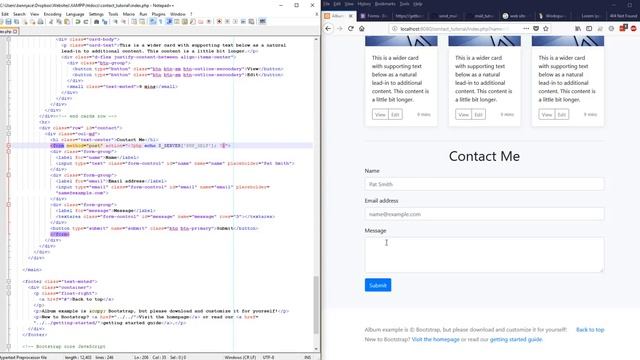
Task: Toggle indent guide in Notepad++ toolbar
Action: pyautogui.click(x=169, y=21)
